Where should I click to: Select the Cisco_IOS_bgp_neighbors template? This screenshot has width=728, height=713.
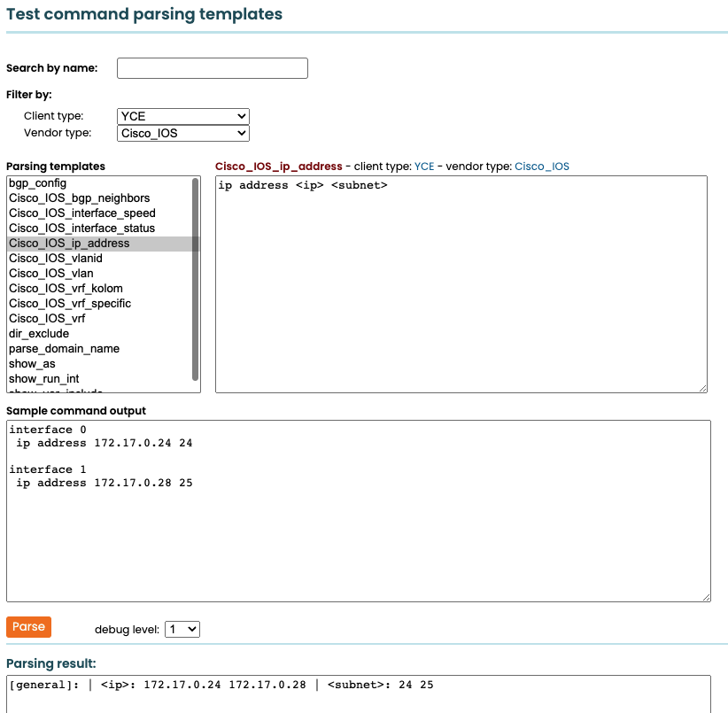(81, 198)
